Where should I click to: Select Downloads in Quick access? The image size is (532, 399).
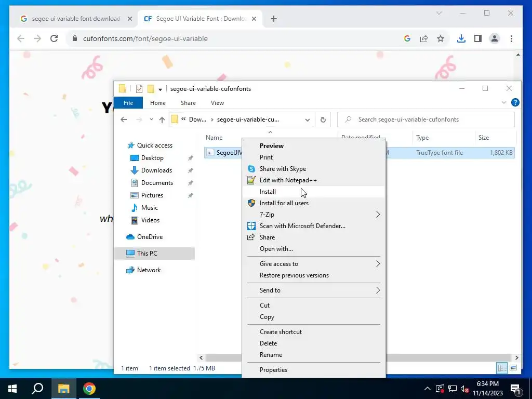[156, 170]
